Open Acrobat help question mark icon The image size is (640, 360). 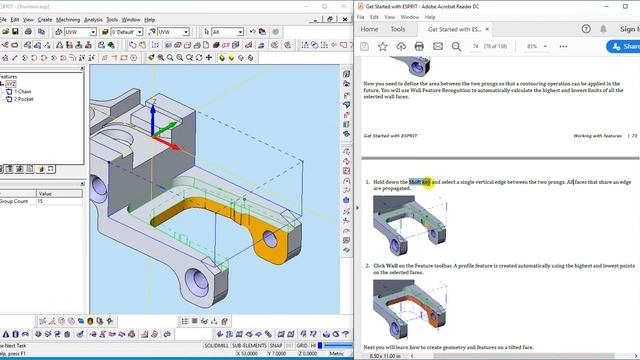click(x=586, y=29)
